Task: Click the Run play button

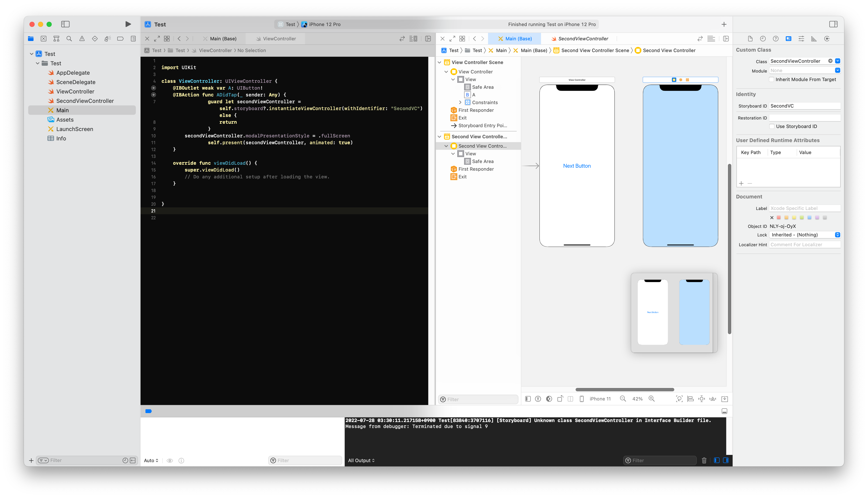Action: (128, 24)
